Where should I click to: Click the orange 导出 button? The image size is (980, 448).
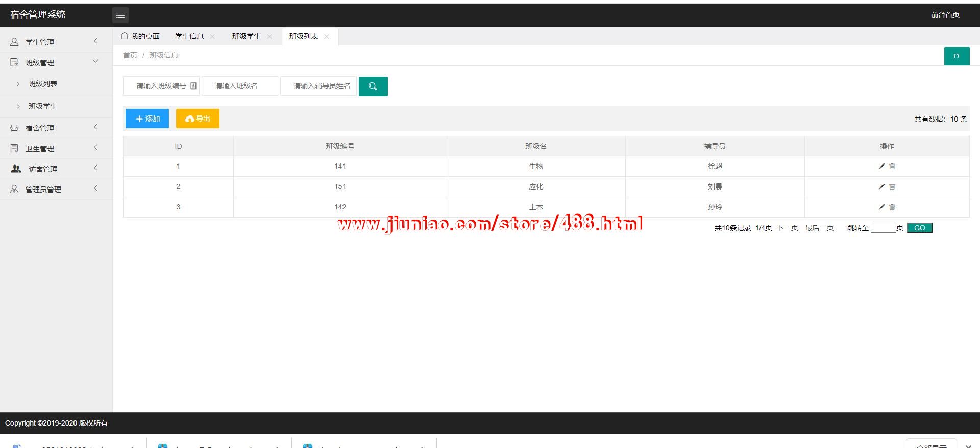(x=198, y=119)
